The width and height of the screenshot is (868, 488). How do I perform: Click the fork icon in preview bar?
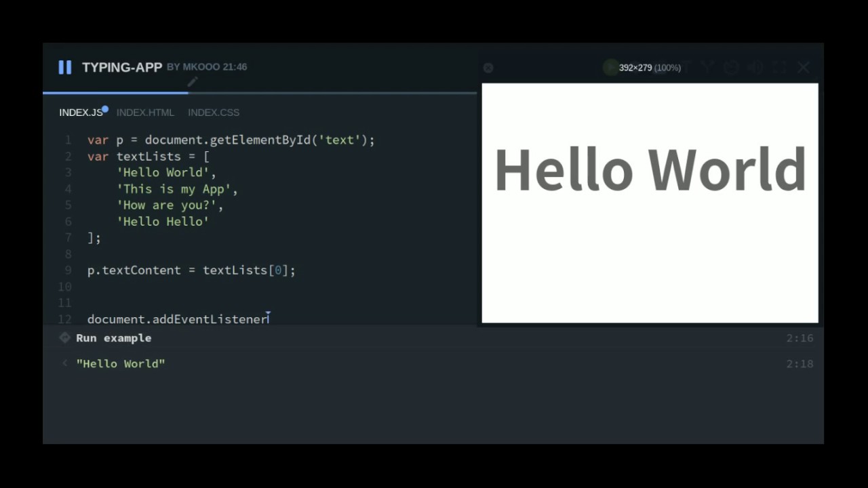click(x=708, y=67)
